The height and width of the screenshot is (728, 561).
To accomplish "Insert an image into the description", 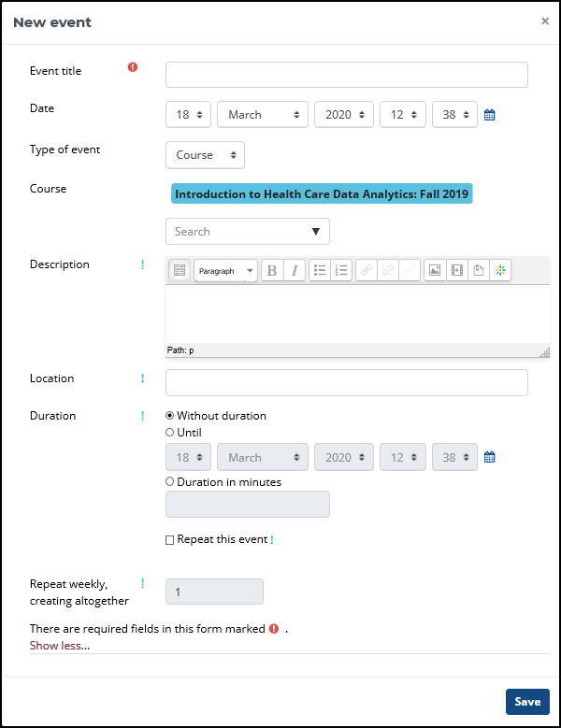I will pos(435,271).
